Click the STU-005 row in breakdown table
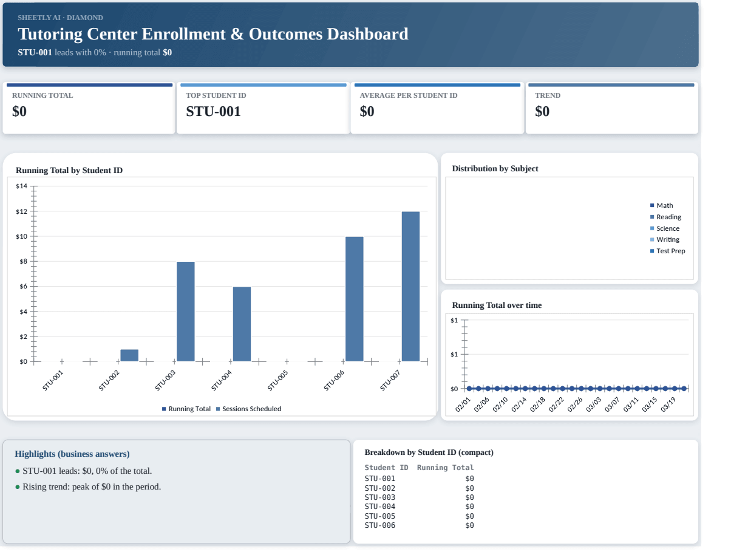Viewport: 745px width, 560px height. [x=420, y=516]
